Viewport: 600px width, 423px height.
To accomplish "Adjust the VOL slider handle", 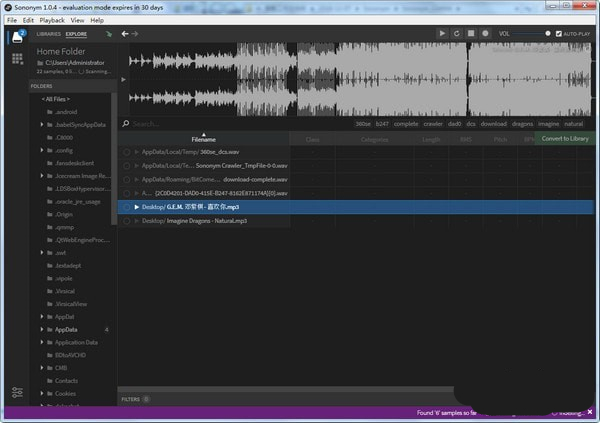I will (548, 33).
